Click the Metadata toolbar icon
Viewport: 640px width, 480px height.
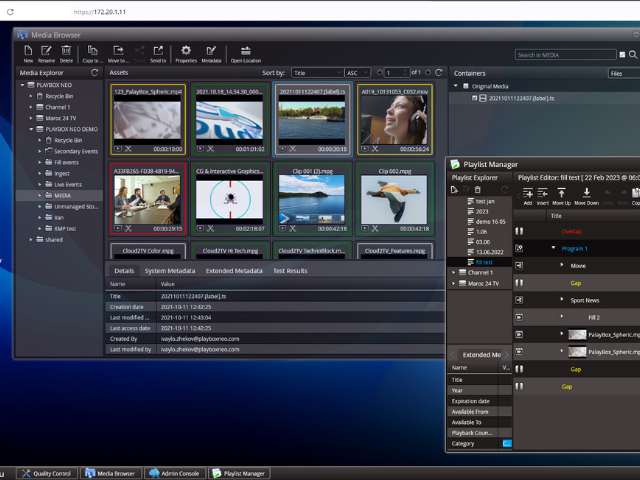point(211,50)
